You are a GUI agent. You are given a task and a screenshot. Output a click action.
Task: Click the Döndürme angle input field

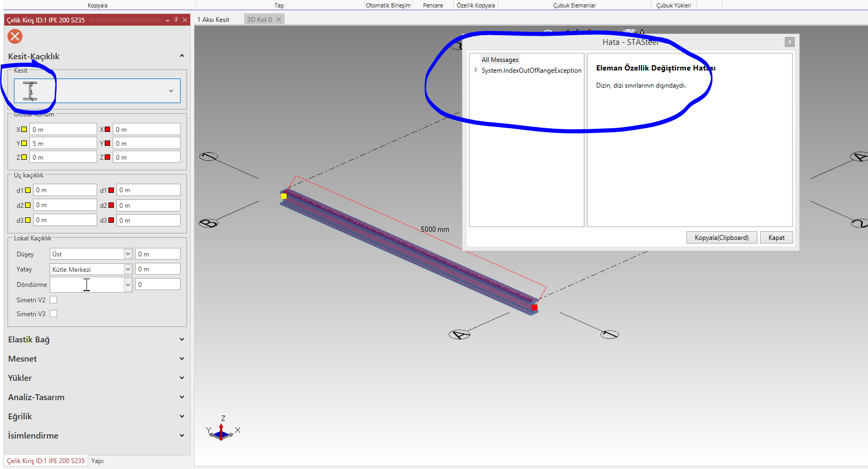[158, 285]
